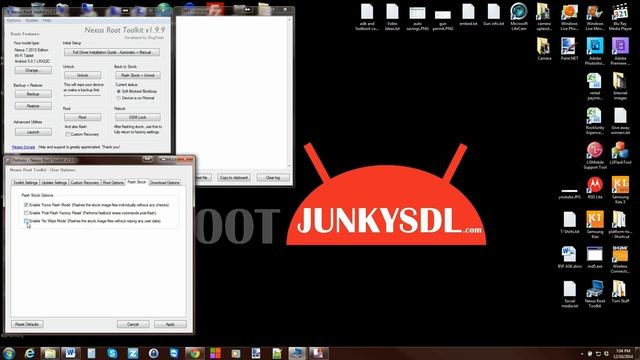Click Full Driver Installation Guide button
Screen dimensions: 640x360
point(112,53)
